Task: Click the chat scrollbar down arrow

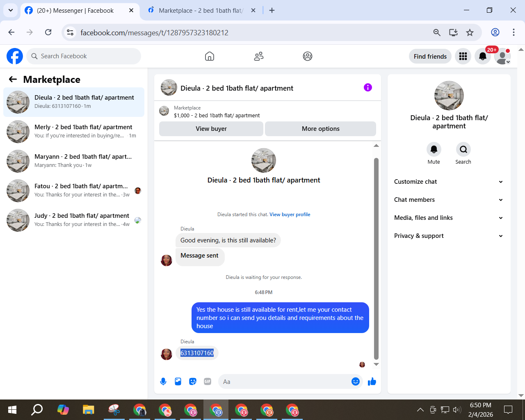Action: pos(376,364)
